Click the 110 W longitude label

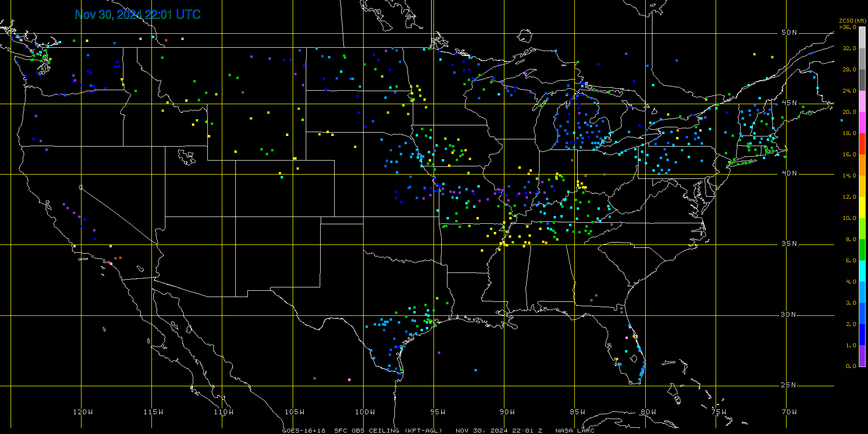click(x=224, y=412)
